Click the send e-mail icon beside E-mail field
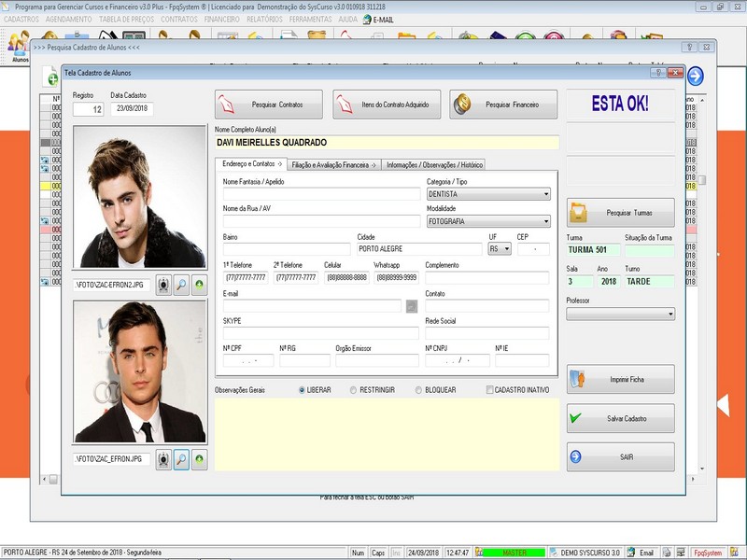 coord(412,306)
